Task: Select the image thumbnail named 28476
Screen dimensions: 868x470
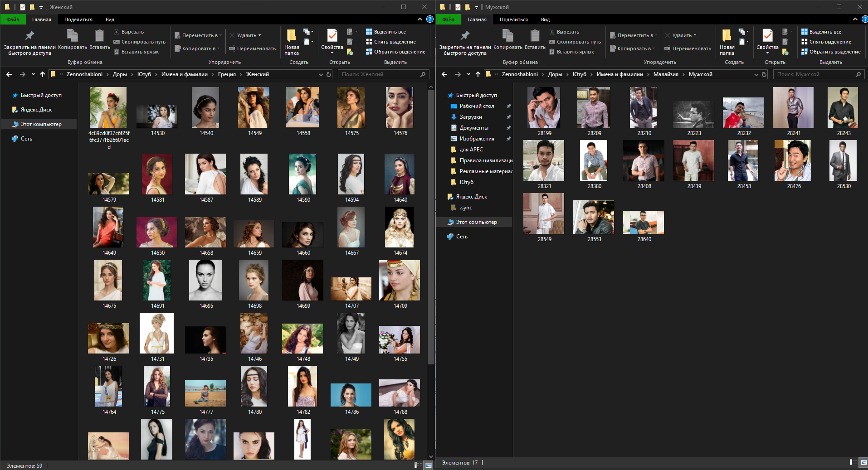Action: (793, 161)
